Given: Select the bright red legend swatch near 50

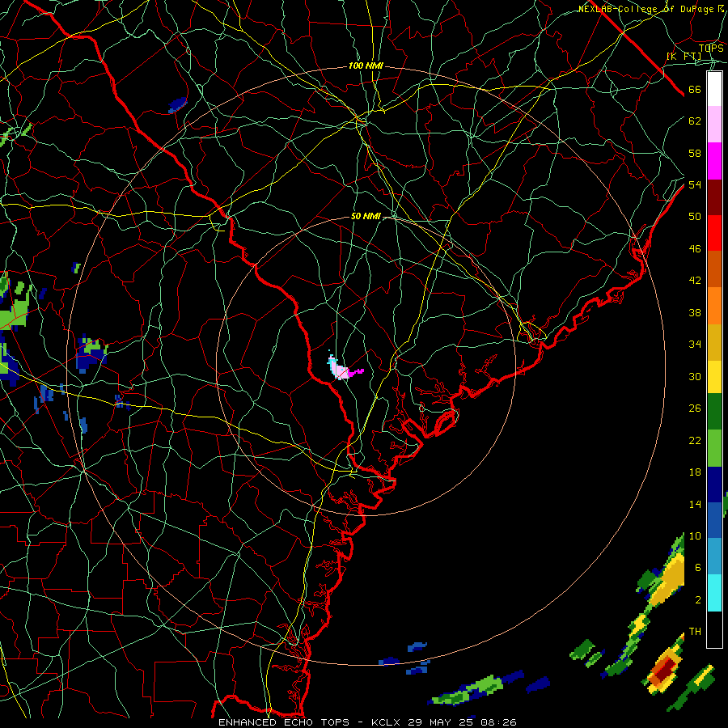Looking at the screenshot, I should pos(714,233).
